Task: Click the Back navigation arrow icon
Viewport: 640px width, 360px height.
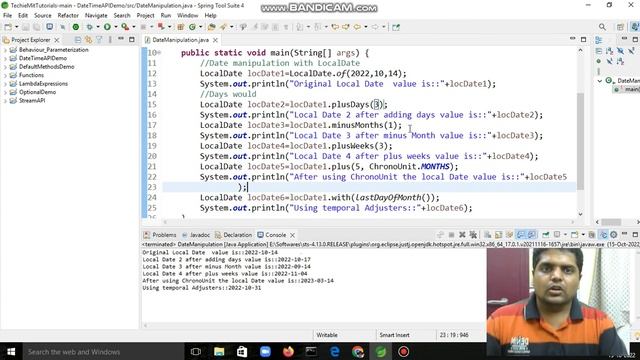Action: (358, 27)
